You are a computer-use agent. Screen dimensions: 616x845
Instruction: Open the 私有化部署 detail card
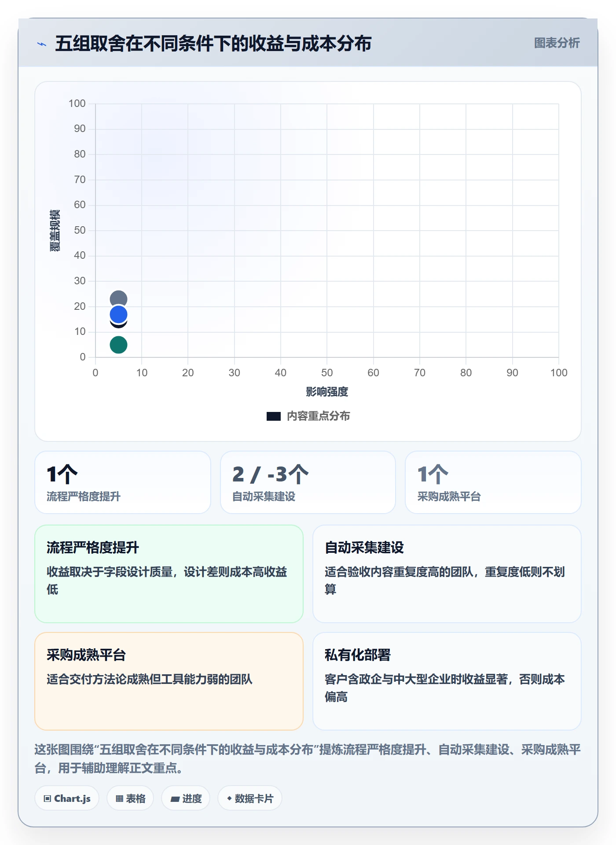click(x=447, y=681)
